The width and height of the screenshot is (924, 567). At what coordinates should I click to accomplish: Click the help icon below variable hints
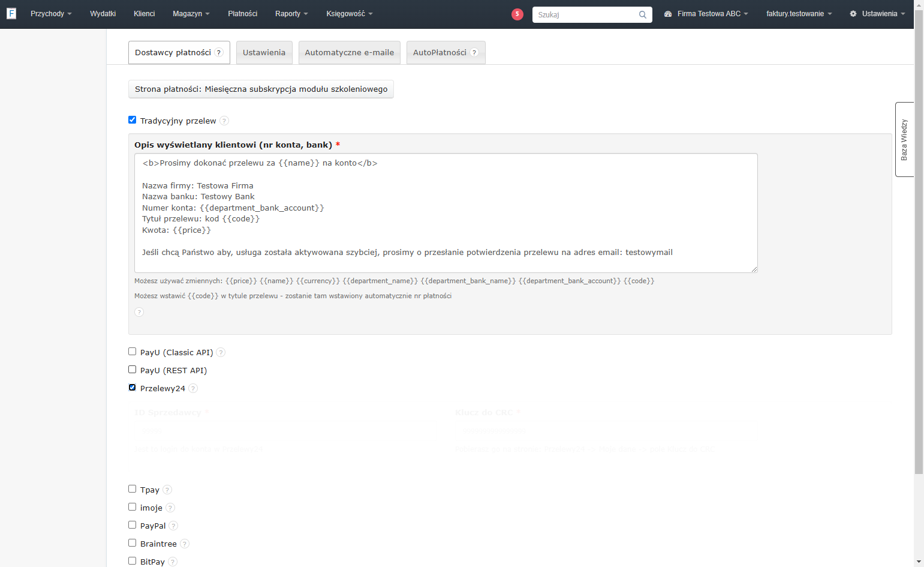(x=139, y=312)
